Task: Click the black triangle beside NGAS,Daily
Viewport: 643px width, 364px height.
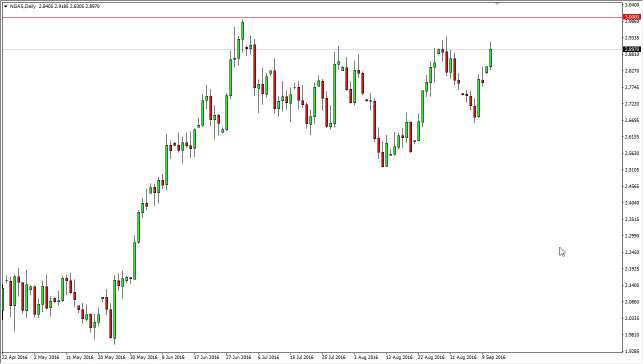Action: [x=5, y=6]
